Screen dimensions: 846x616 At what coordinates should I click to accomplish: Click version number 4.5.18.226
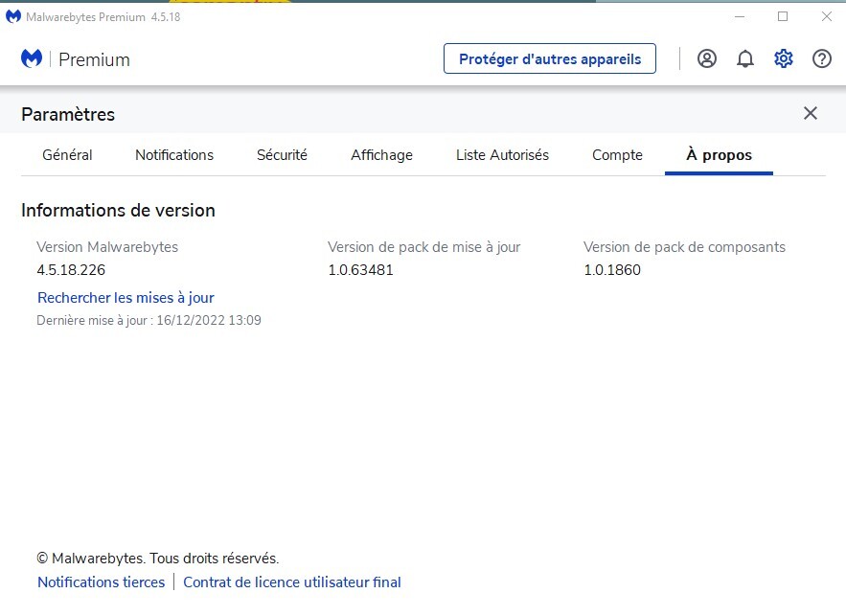[71, 270]
